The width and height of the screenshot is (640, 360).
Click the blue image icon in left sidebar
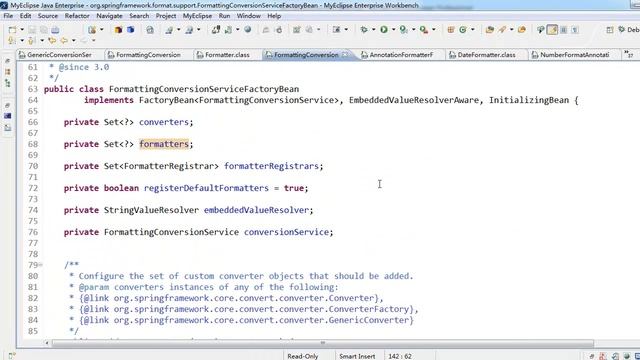tap(7, 116)
